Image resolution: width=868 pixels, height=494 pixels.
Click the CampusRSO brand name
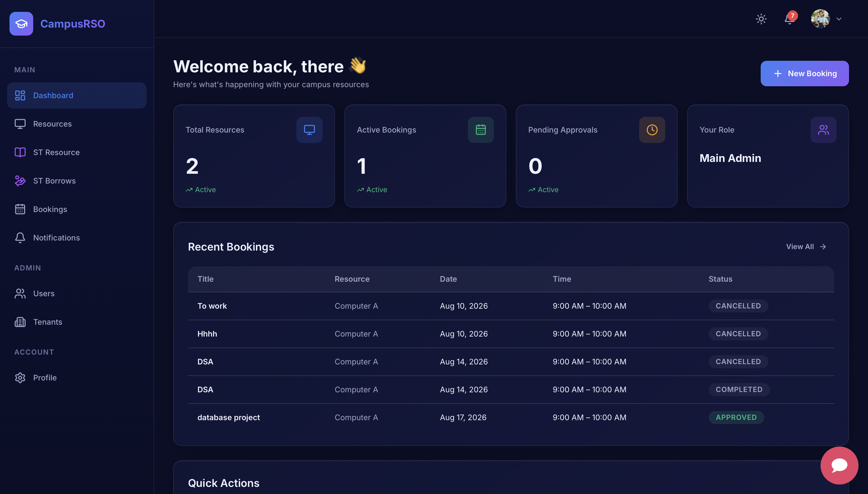(73, 24)
